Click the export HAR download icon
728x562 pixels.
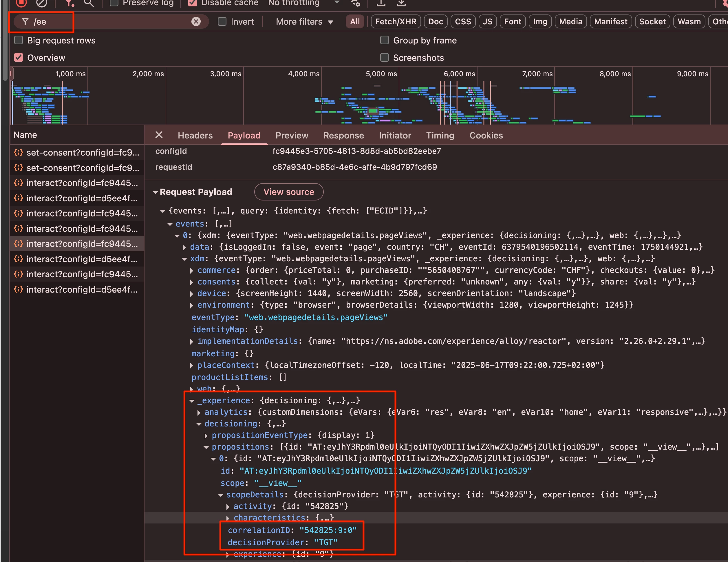tap(401, 3)
